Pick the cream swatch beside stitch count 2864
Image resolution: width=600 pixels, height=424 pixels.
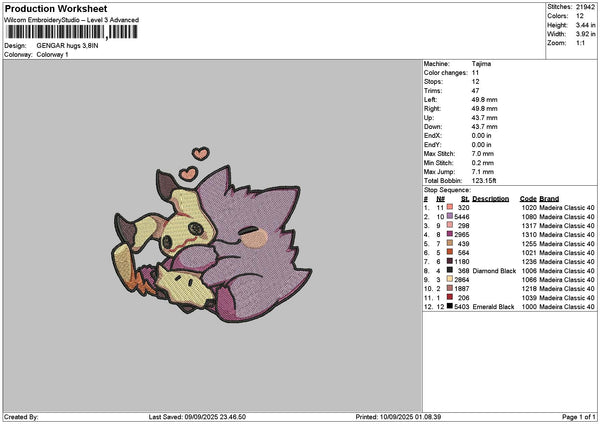(450, 280)
